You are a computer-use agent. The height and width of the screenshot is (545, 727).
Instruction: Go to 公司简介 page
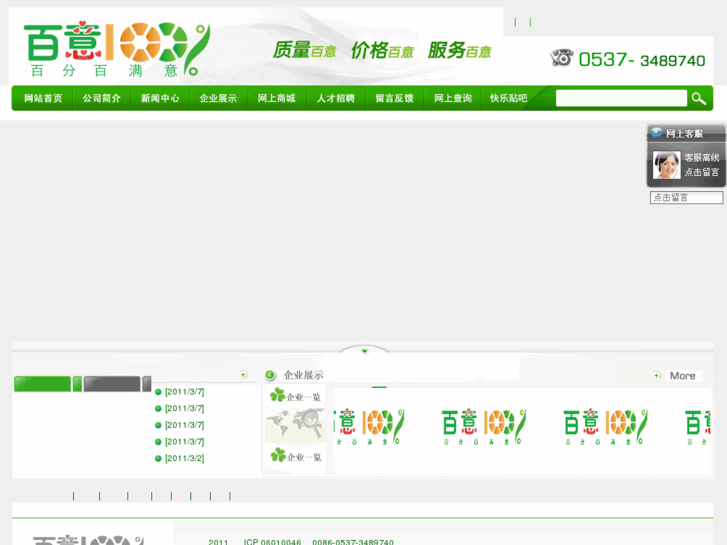[102, 98]
